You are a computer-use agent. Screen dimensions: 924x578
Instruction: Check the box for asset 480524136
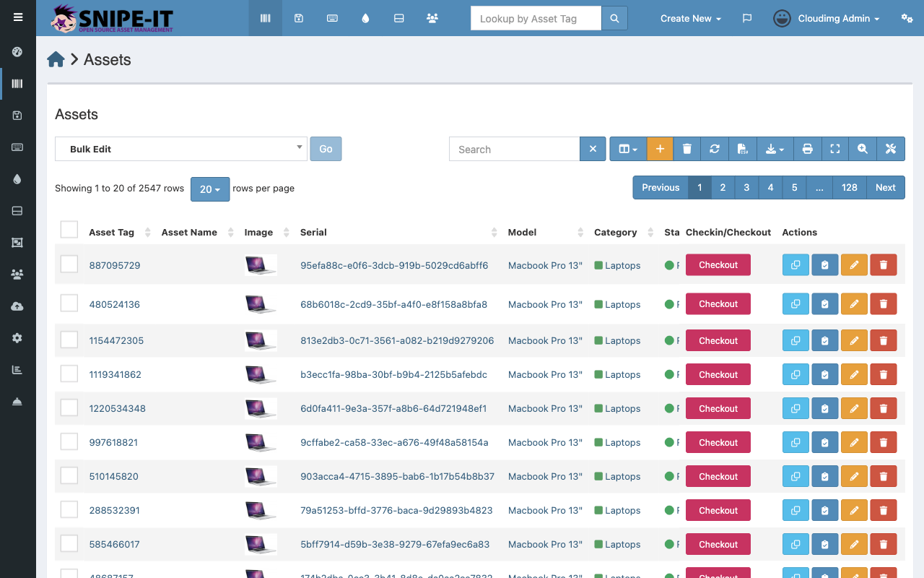coord(69,303)
